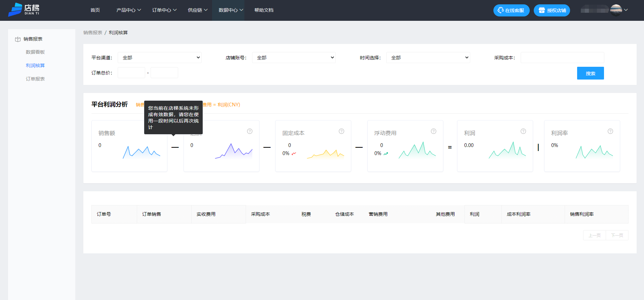
Task: Go to 数据看板 in sidebar
Action: [35, 52]
